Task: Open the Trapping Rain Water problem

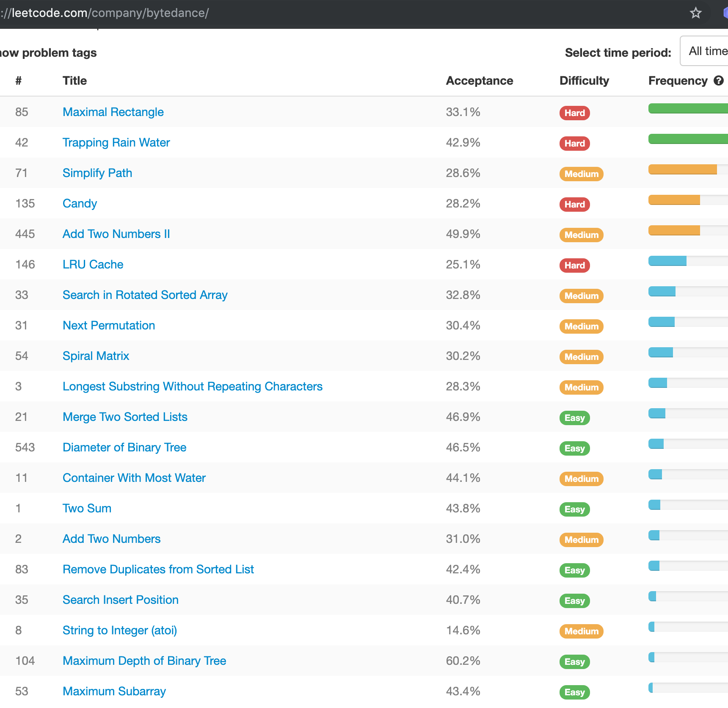Action: (116, 142)
